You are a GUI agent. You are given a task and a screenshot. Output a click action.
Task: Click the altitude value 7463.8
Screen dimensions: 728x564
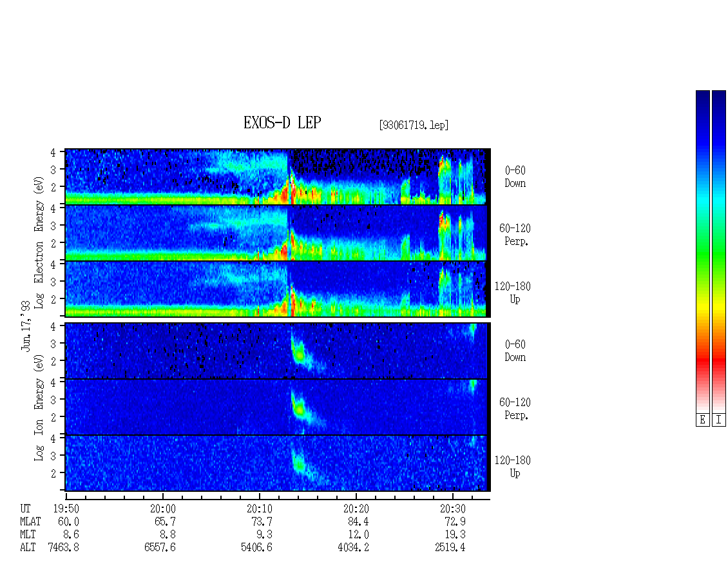[x=64, y=548]
